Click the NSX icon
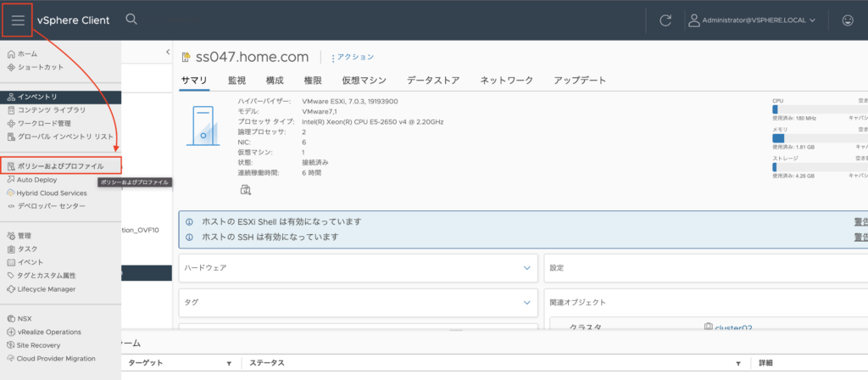This screenshot has width=868, height=380. click(x=11, y=319)
